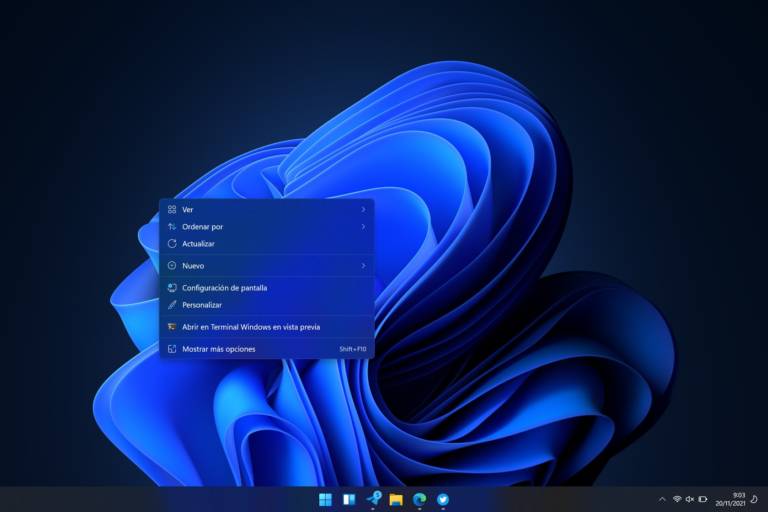Screen dimensions: 768x512
Task: Click the terminal icon in context menu
Action: [x=172, y=327]
